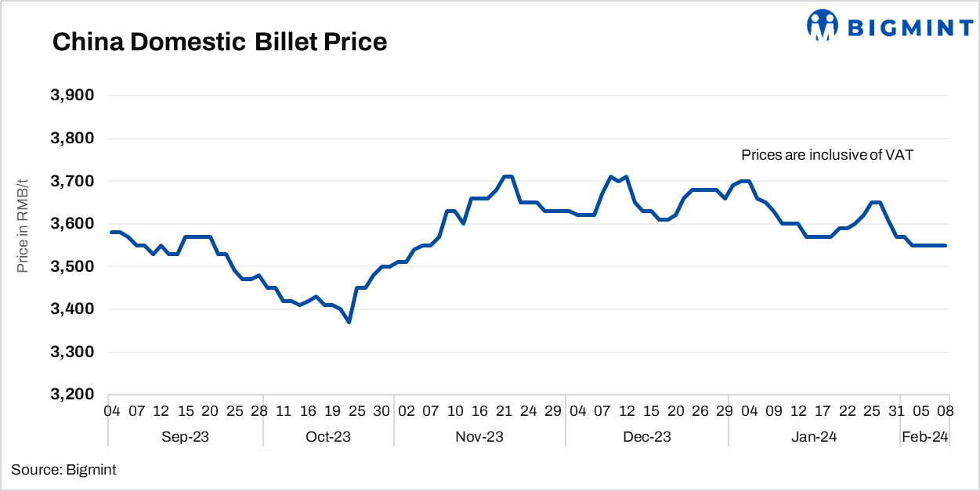Click the 08 date tick label
The width and height of the screenshot is (980, 491).
pyautogui.click(x=946, y=410)
